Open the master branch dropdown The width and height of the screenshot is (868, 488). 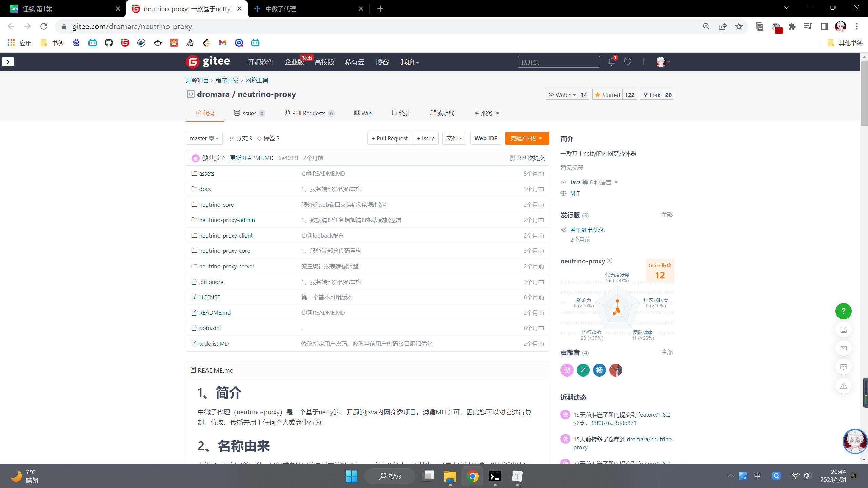click(204, 138)
